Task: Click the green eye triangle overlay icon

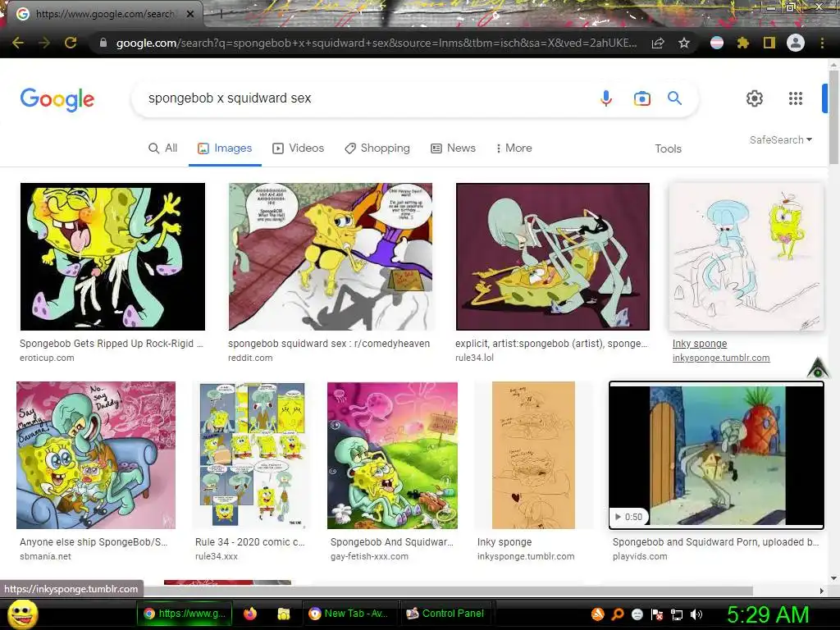Action: pyautogui.click(x=818, y=368)
